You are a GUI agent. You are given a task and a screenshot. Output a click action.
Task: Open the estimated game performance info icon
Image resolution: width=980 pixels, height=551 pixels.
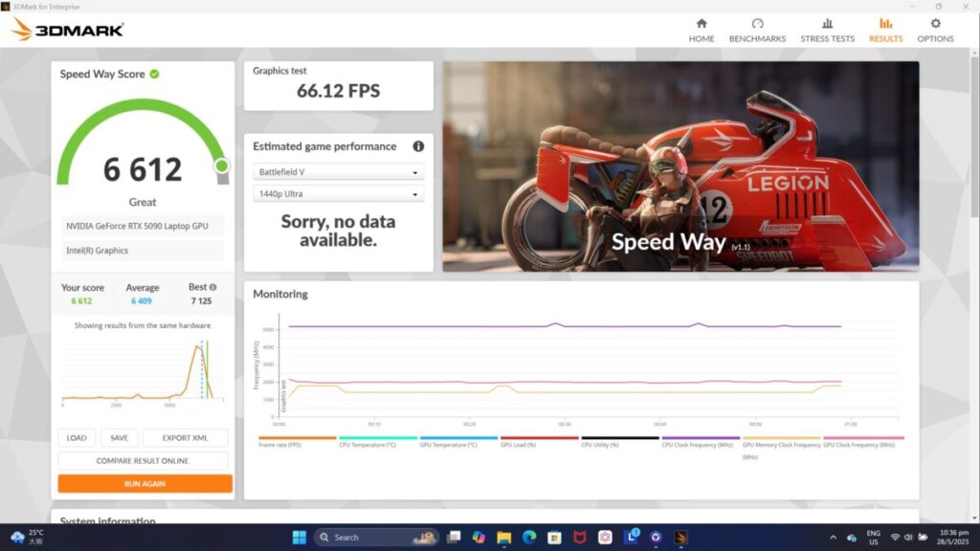pos(418,146)
